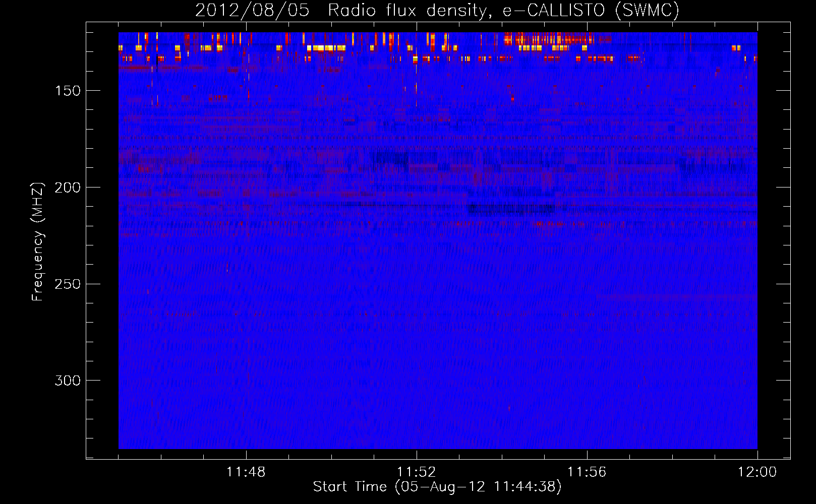Click the 11:52 time tick label

[417, 472]
